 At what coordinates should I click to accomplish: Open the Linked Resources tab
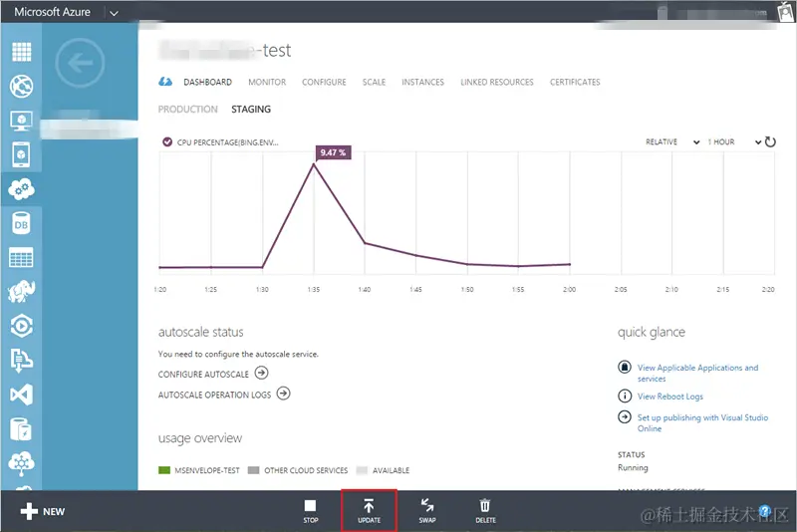point(496,82)
